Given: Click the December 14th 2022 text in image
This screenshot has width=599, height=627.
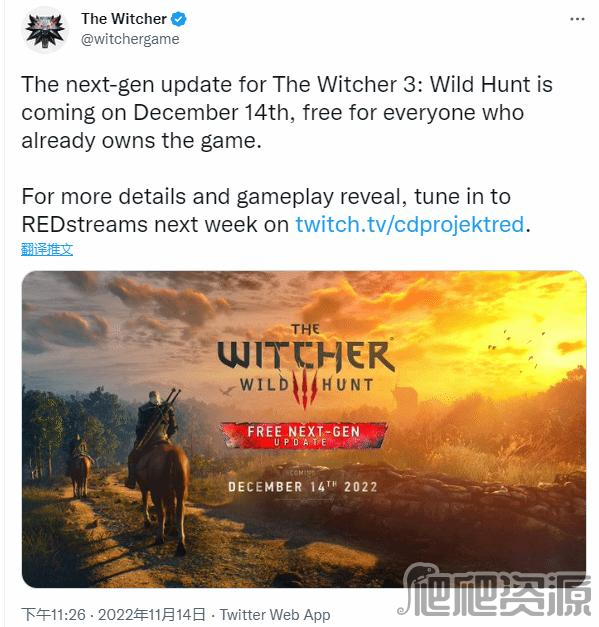Looking at the screenshot, I should pos(303,487).
